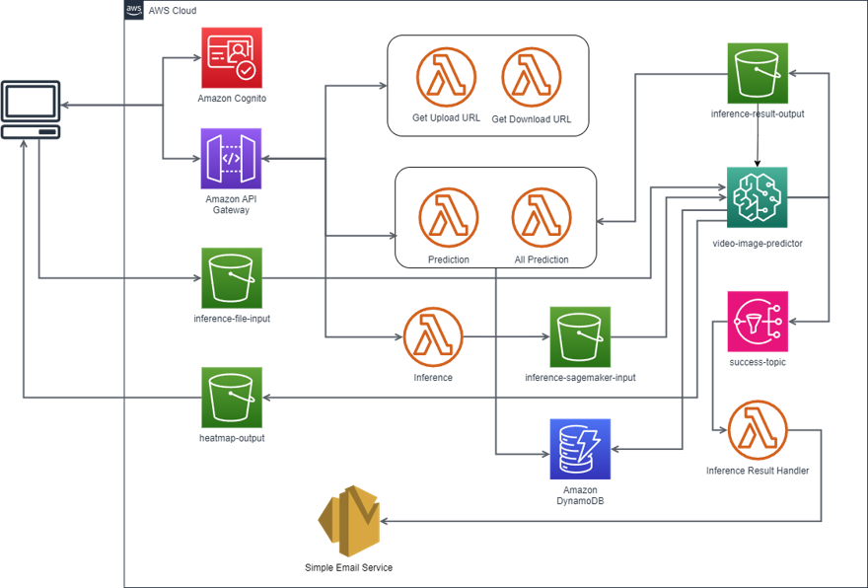Select the inference-sagemaker-input S3 bucket icon
Viewport: 868px width, 588px height.
click(580, 337)
